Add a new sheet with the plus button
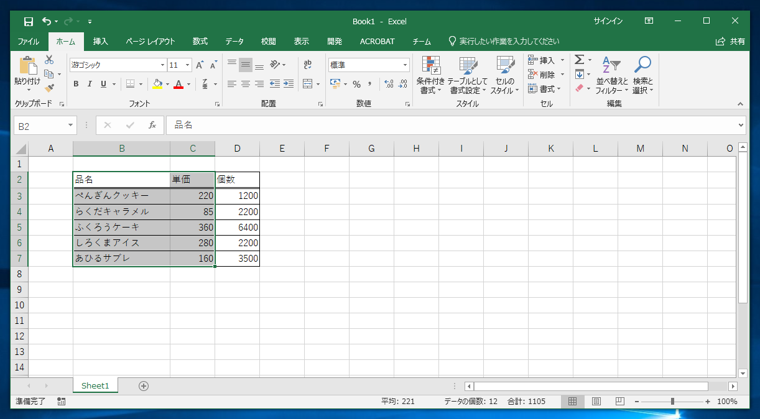This screenshot has width=760, height=419. (x=143, y=386)
